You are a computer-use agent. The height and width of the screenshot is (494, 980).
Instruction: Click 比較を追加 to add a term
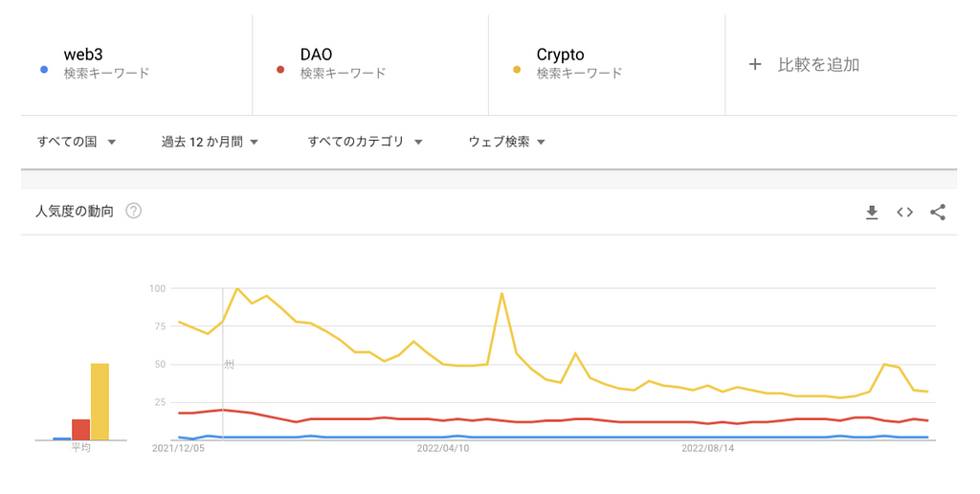pos(818,64)
